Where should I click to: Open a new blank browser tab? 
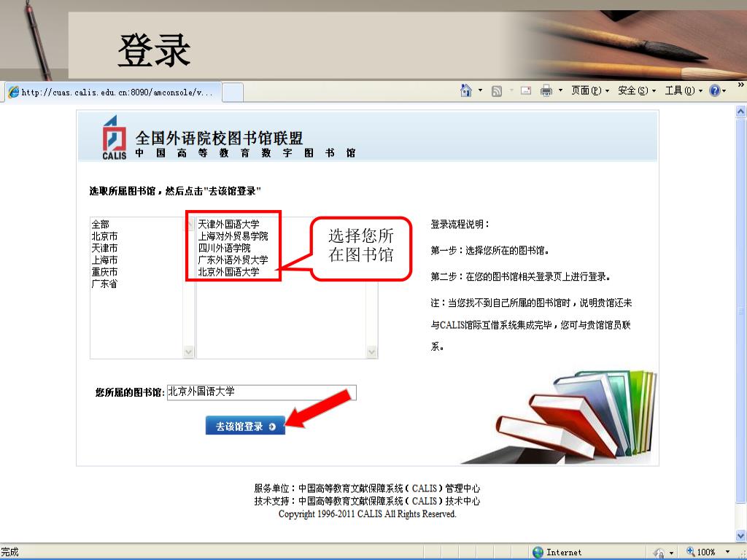[x=233, y=93]
